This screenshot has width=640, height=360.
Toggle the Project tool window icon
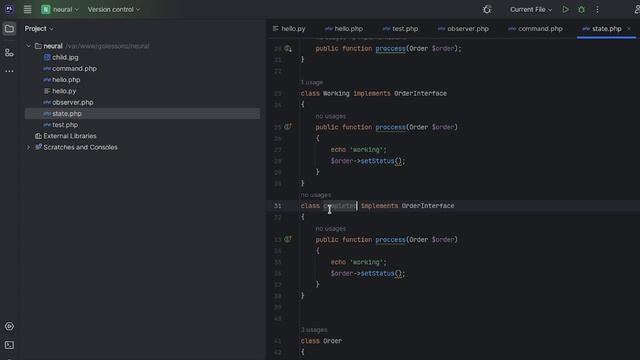pyautogui.click(x=9, y=29)
